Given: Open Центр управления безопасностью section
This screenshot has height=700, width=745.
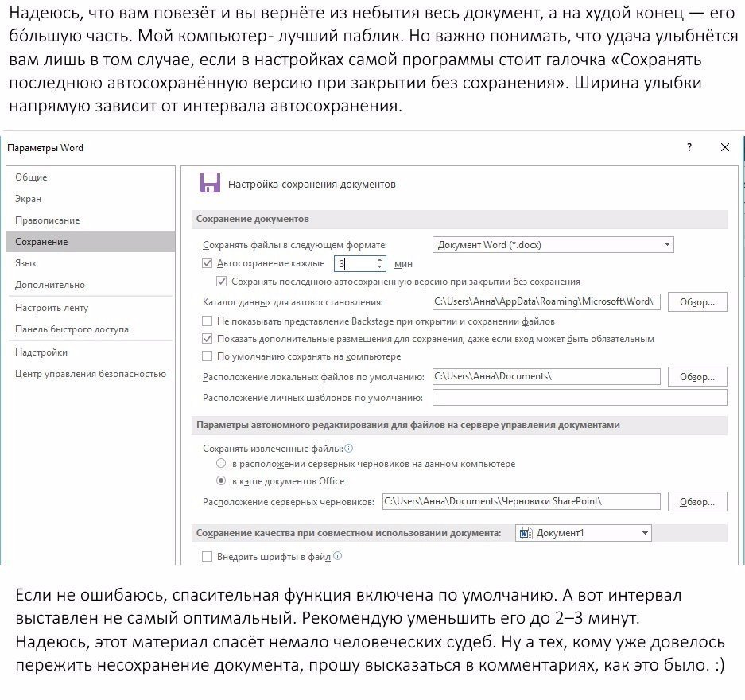Looking at the screenshot, I should tap(91, 374).
